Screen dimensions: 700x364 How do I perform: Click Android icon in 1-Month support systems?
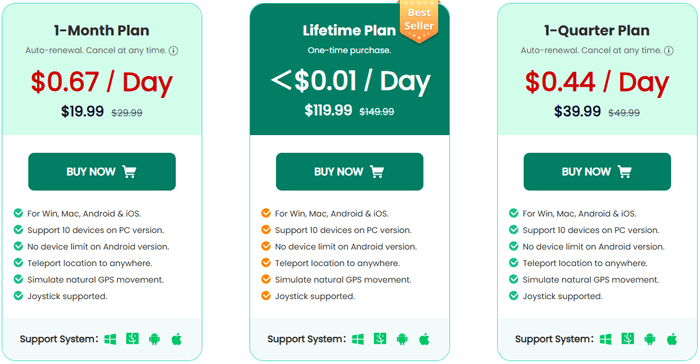[154, 339]
